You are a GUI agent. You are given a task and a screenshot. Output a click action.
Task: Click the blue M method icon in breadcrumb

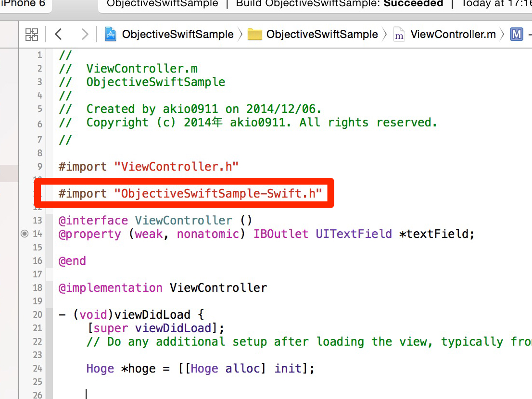pos(517,34)
